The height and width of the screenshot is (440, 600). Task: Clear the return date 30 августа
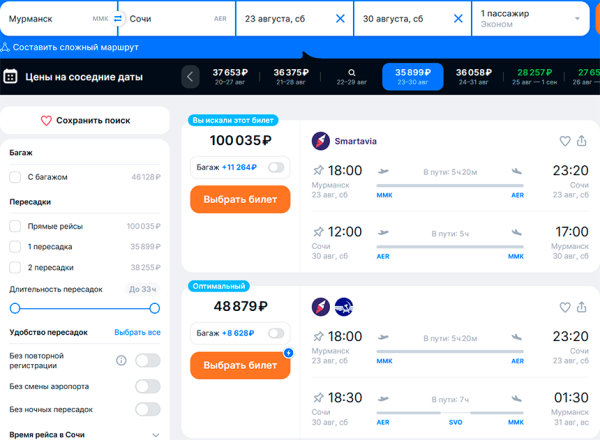click(x=458, y=18)
